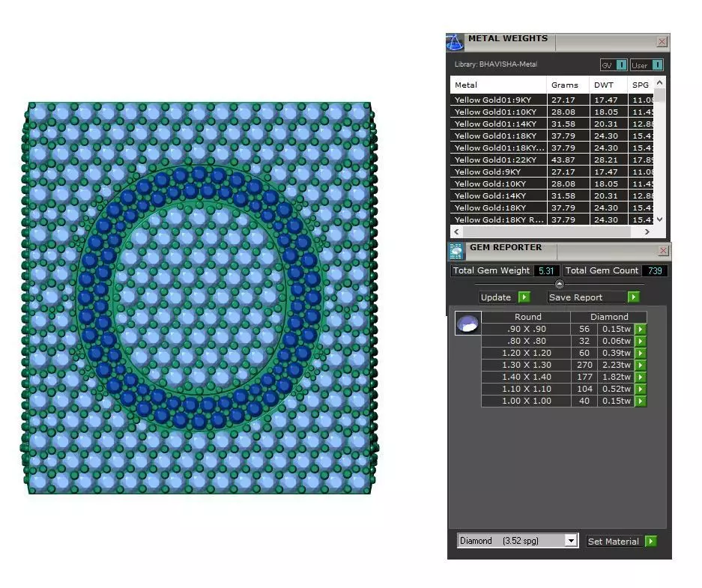Image resolution: width=702 pixels, height=588 pixels.
Task: Click metal list scroll up arrow
Action: (659, 83)
